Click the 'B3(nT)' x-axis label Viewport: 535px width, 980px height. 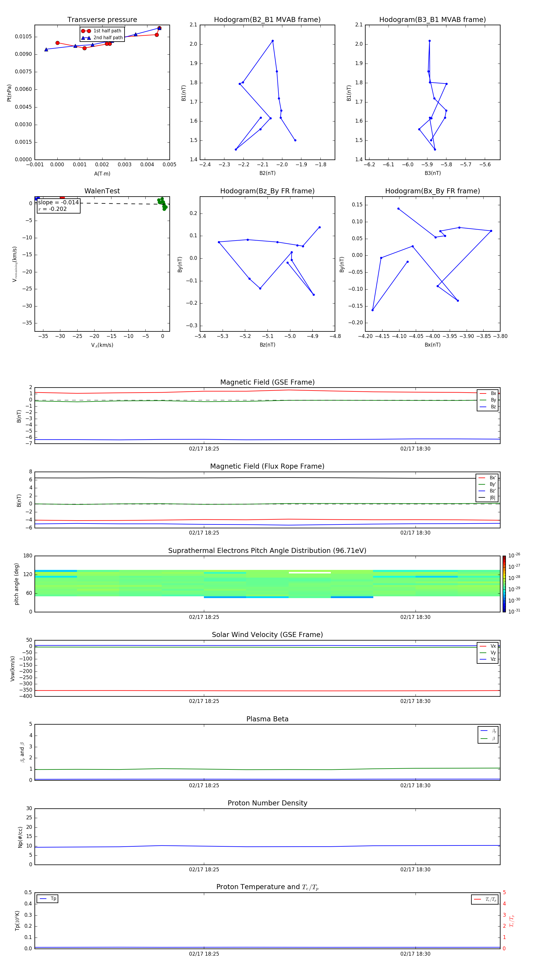[432, 173]
